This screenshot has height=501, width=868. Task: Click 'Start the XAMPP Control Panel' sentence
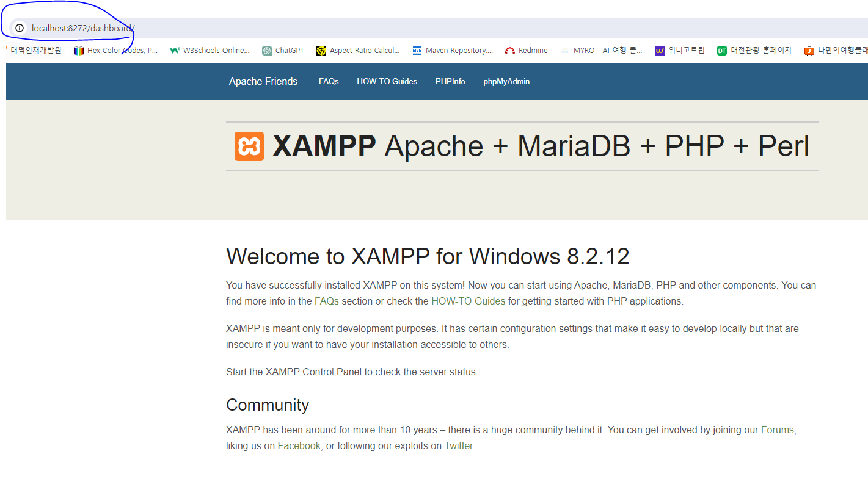pyautogui.click(x=352, y=372)
